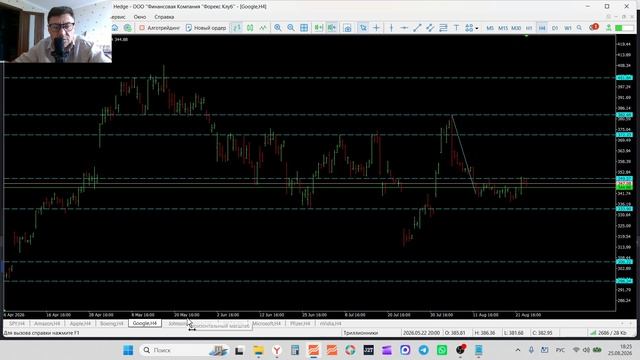Toggle chart auto scroll icon
Viewport: 640px width, 360px height.
pos(318,28)
